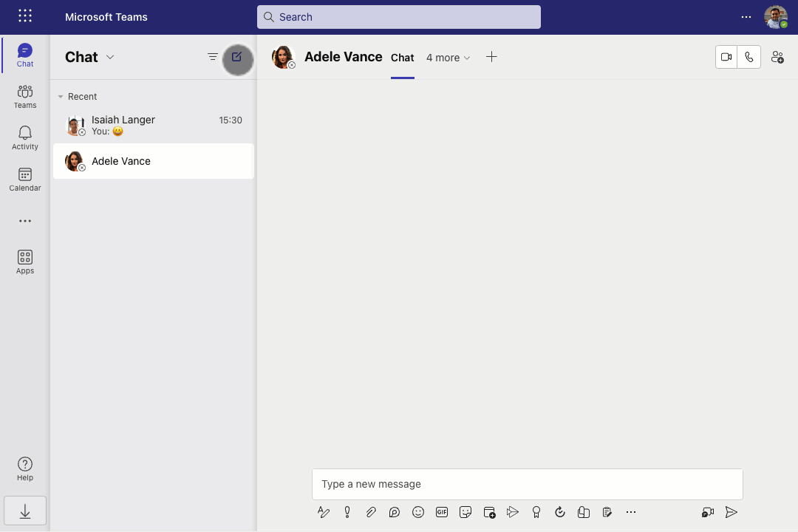Open the chat filter options

pyautogui.click(x=213, y=57)
